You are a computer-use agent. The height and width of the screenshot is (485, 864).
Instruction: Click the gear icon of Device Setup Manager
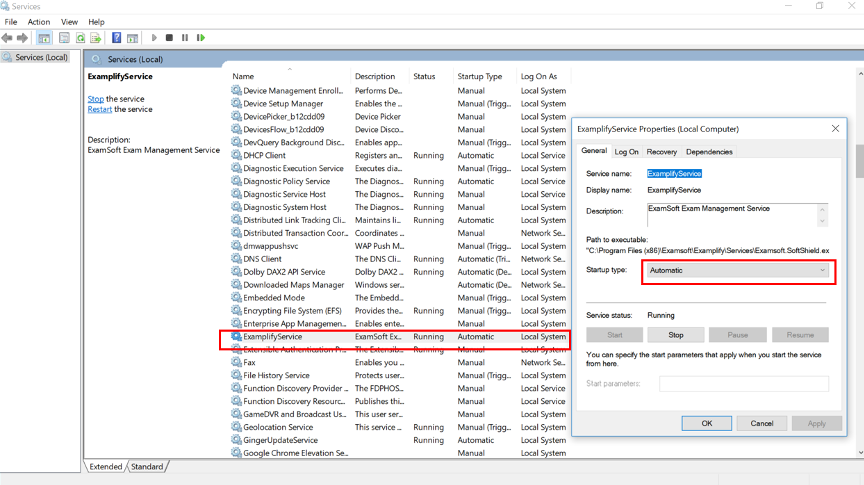point(236,104)
